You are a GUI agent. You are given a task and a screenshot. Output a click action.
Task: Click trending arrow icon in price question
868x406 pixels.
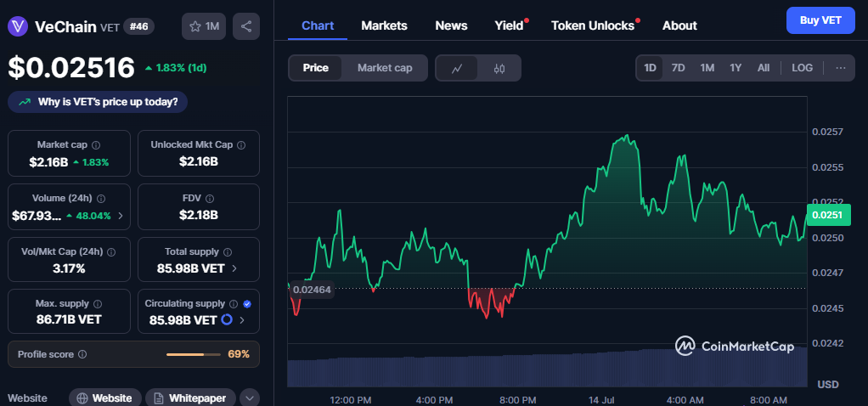coord(25,102)
